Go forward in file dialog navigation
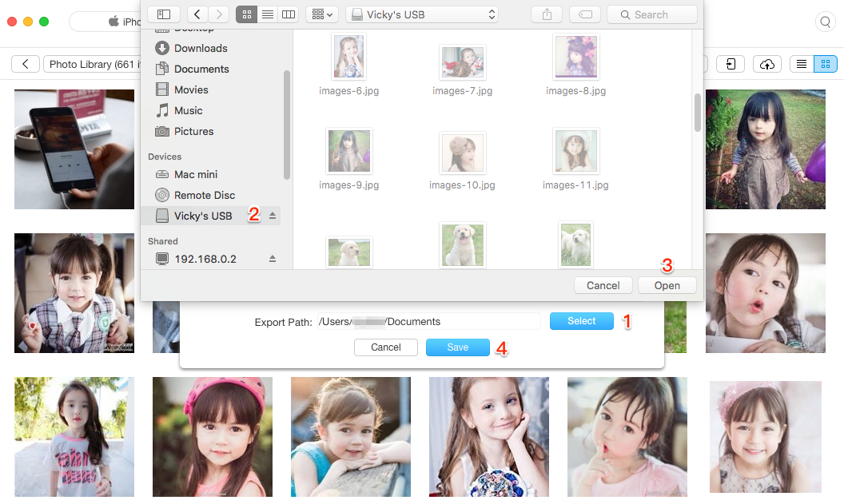This screenshot has height=504, width=844. [x=218, y=14]
